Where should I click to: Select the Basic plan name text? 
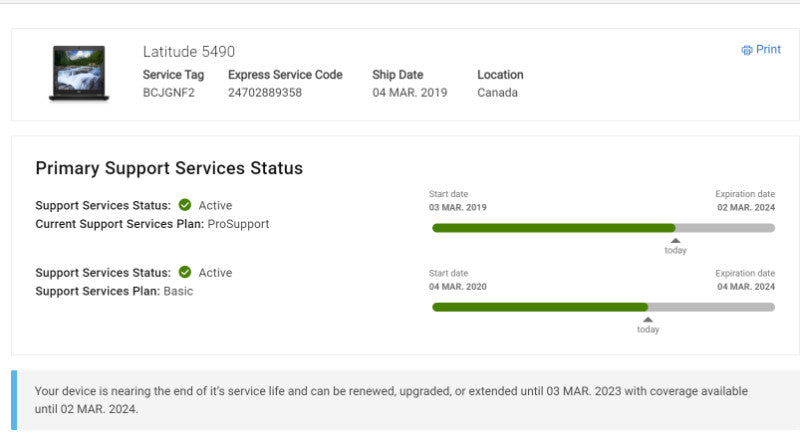click(x=178, y=291)
